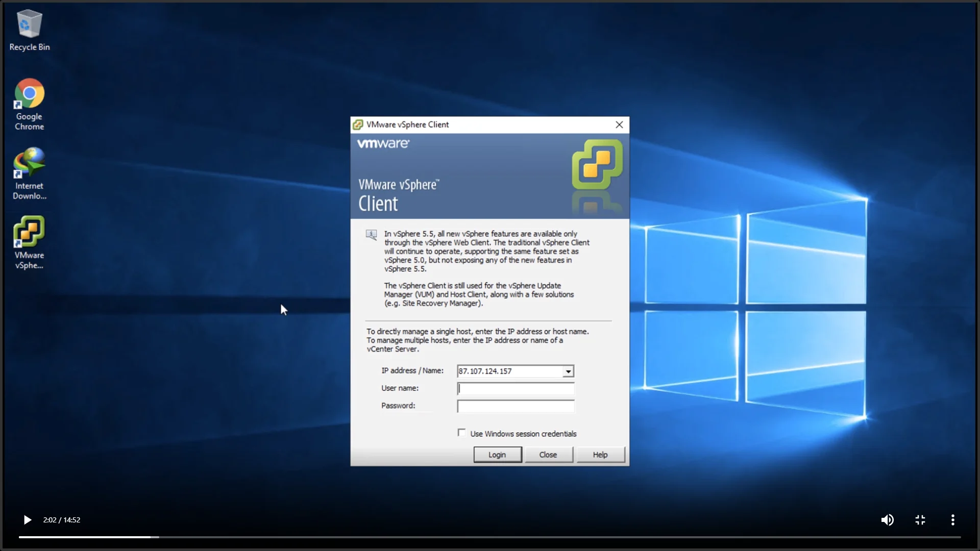Image resolution: width=980 pixels, height=551 pixels.
Task: Open Help for vSphere Client
Action: pos(600,455)
